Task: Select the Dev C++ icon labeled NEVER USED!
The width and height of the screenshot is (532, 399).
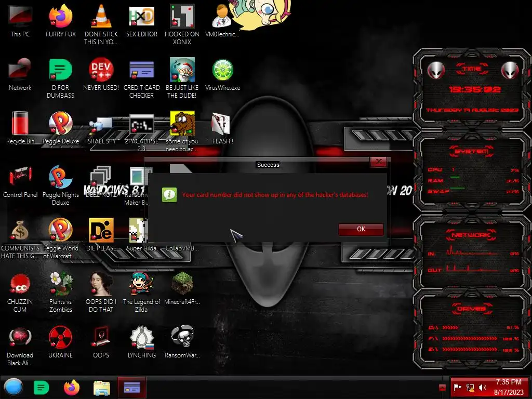Action: click(101, 74)
